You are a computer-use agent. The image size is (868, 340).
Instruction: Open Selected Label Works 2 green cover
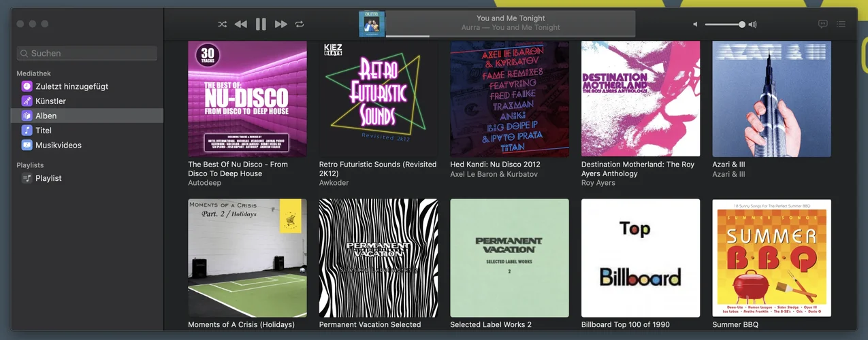tap(509, 258)
